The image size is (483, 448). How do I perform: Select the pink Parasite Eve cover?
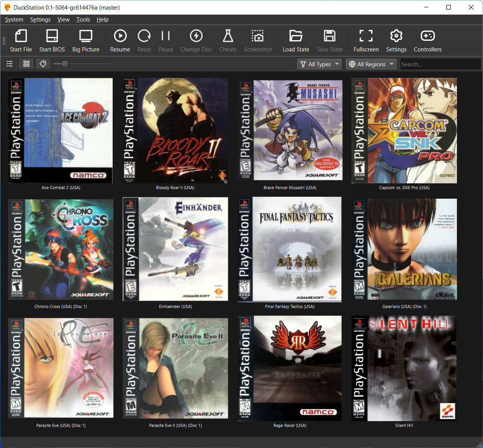click(61, 368)
